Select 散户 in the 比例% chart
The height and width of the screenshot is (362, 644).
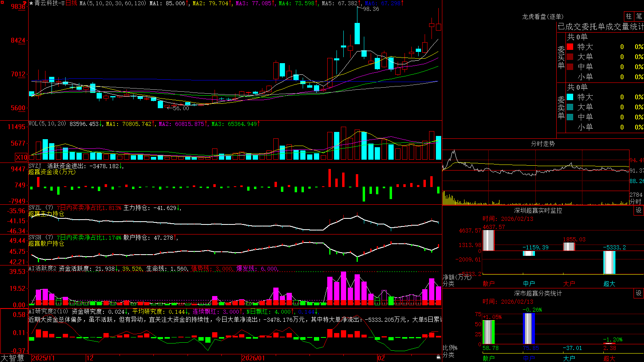pyautogui.click(x=489, y=358)
